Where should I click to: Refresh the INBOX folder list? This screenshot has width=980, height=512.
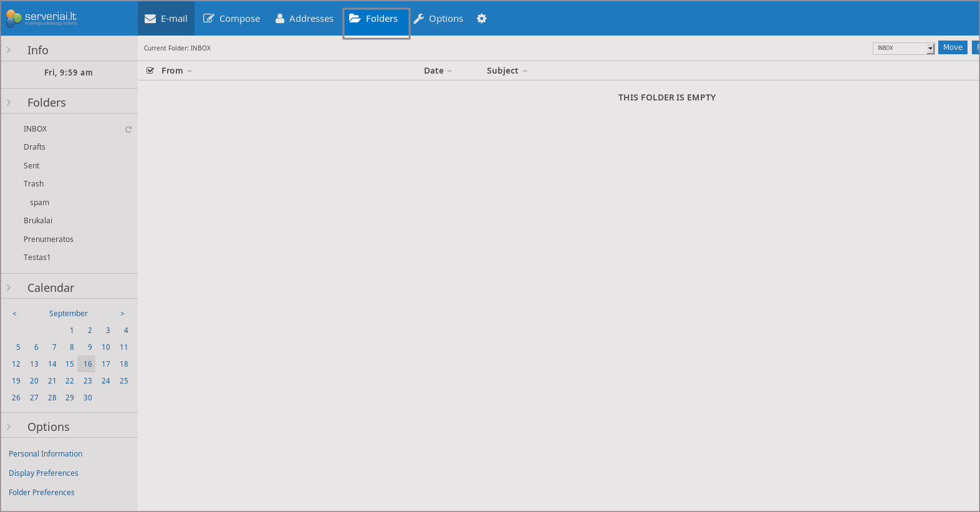128,130
